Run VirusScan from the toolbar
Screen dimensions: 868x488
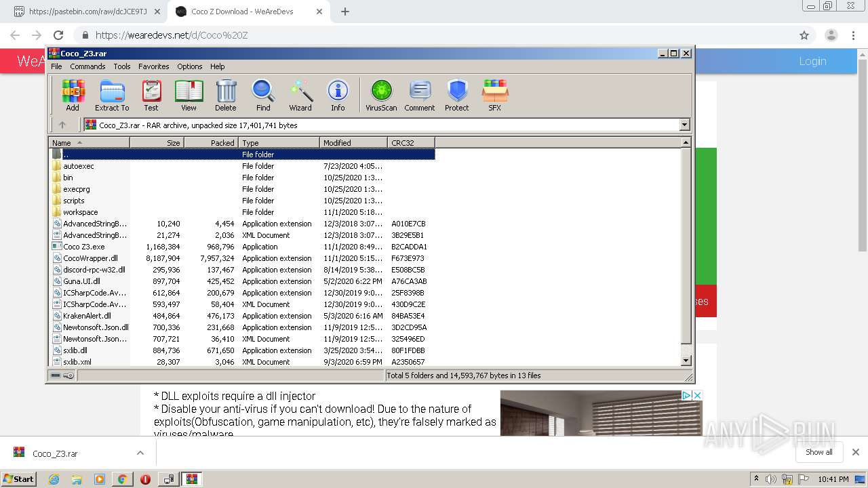coord(381,95)
